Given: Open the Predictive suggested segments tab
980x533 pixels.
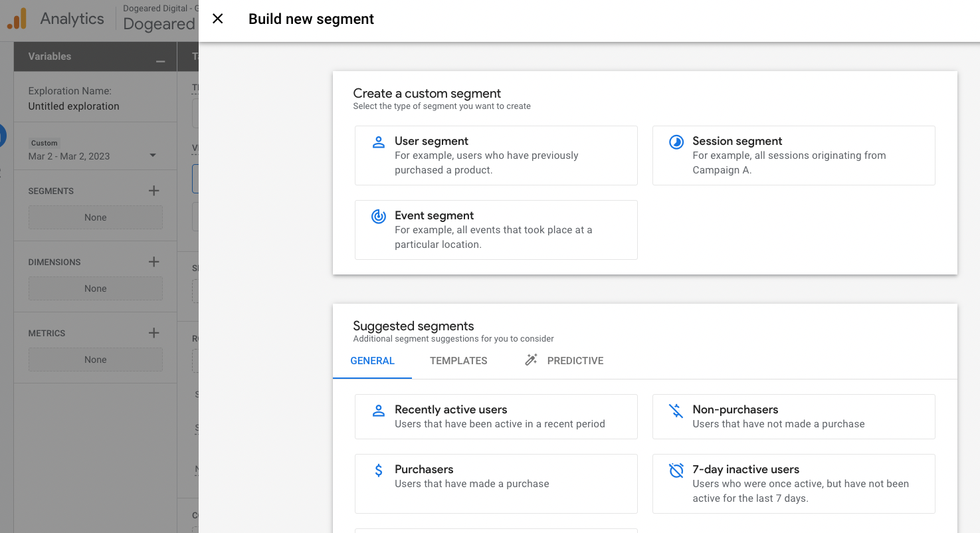Looking at the screenshot, I should 575,361.
